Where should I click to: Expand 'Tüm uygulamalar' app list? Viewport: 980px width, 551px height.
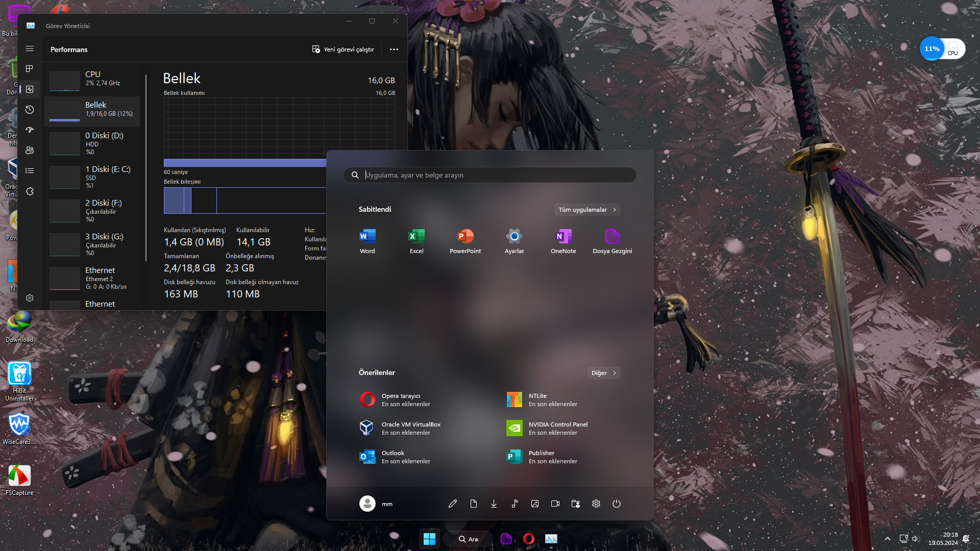(587, 210)
